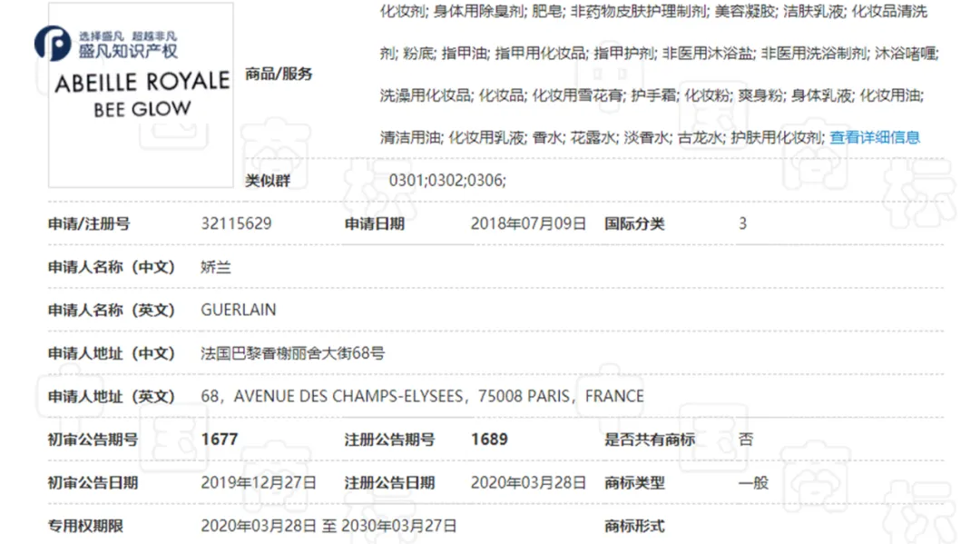The width and height of the screenshot is (980, 544).
Task: Open the 查看详细信息 link
Action: (x=875, y=137)
